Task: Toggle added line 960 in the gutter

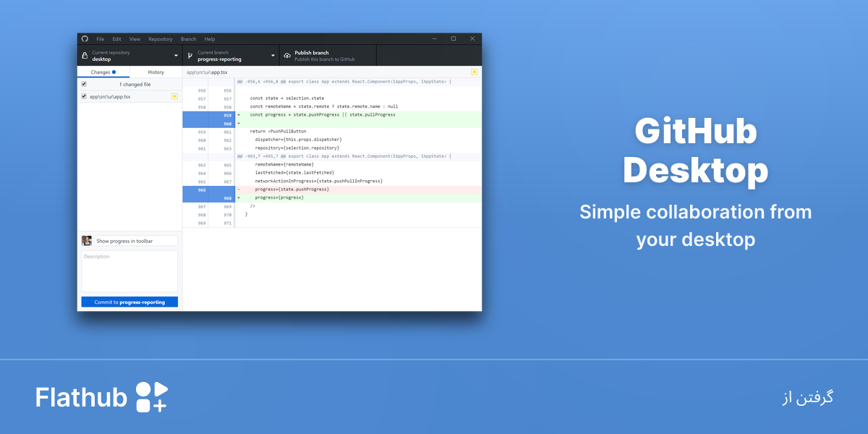Action: (x=208, y=124)
